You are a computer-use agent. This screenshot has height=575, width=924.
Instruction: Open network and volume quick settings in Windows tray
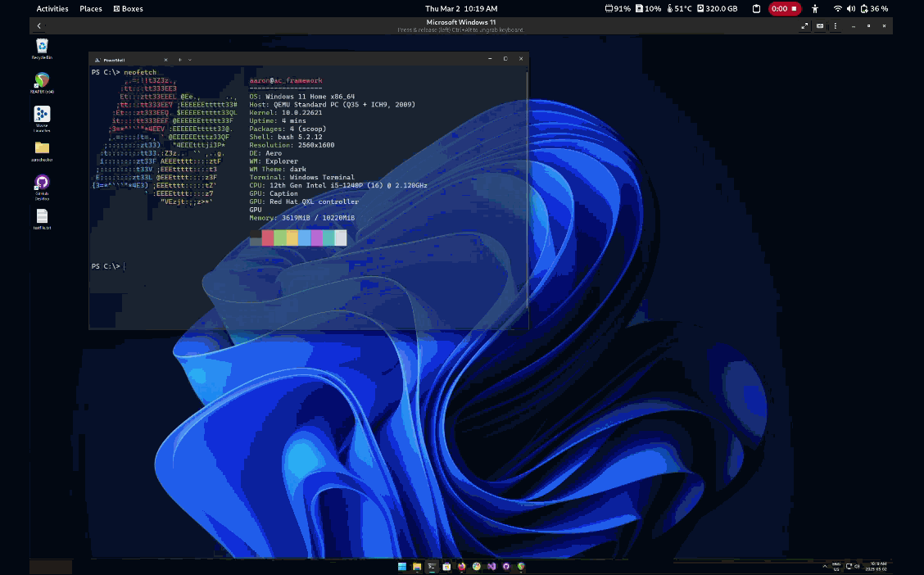click(x=853, y=566)
